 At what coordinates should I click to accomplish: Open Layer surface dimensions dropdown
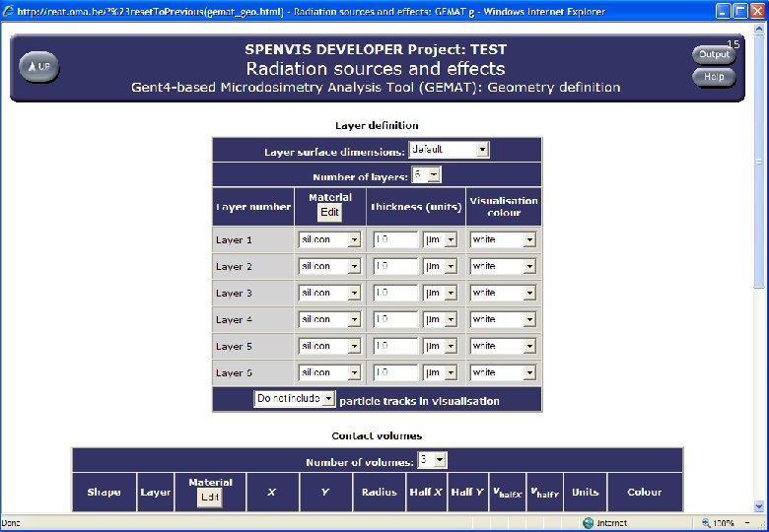click(449, 150)
